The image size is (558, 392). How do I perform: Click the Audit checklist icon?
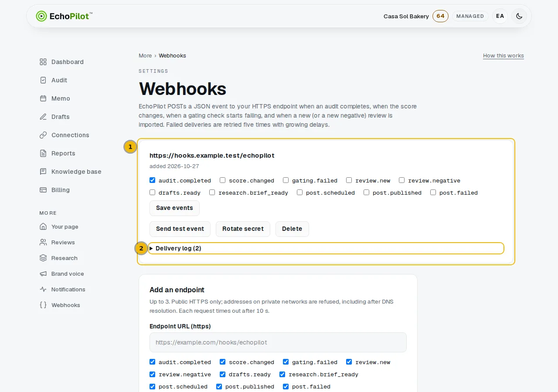point(43,80)
